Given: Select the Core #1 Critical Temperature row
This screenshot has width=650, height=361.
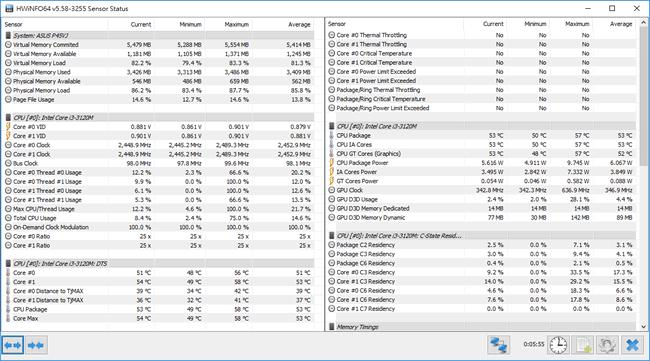Looking at the screenshot, I should tap(482, 62).
